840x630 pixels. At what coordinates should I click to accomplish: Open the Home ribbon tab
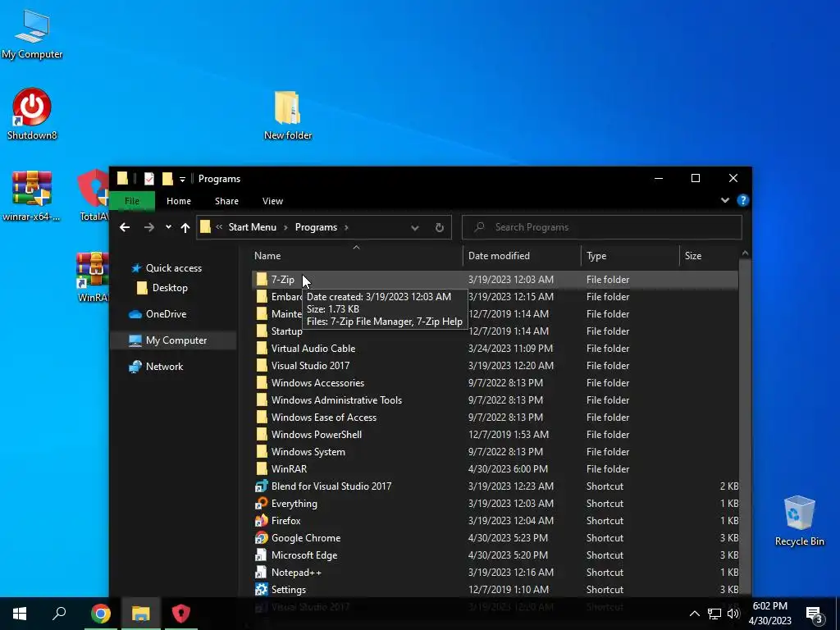178,201
